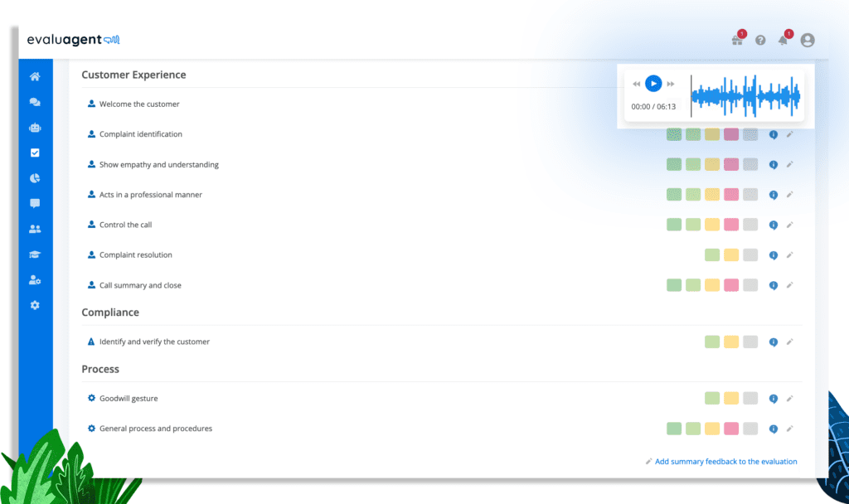This screenshot has height=504, width=849.
Task: Open info icon for Goodwill gesture
Action: coord(774,399)
